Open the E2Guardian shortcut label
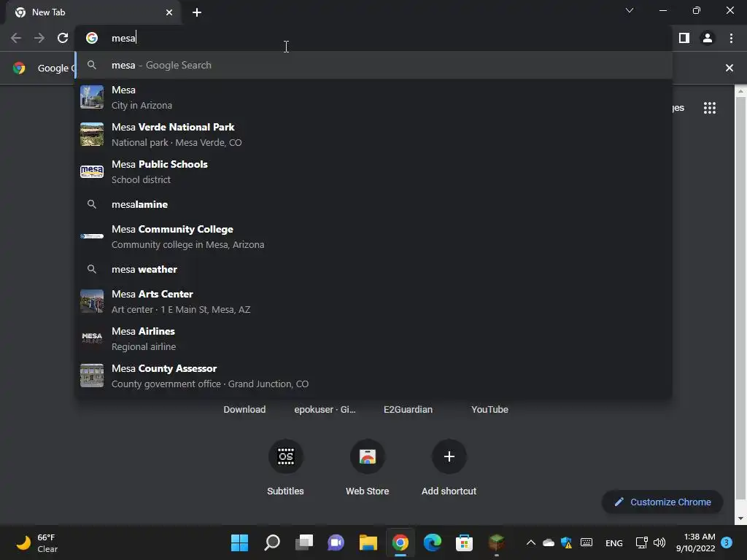This screenshot has height=560, width=747. [x=409, y=410]
